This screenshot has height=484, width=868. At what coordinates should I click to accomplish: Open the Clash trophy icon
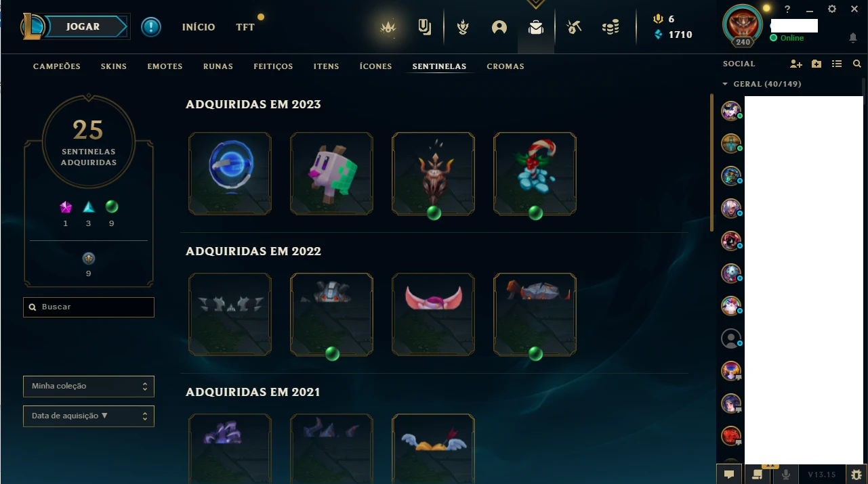pos(463,28)
